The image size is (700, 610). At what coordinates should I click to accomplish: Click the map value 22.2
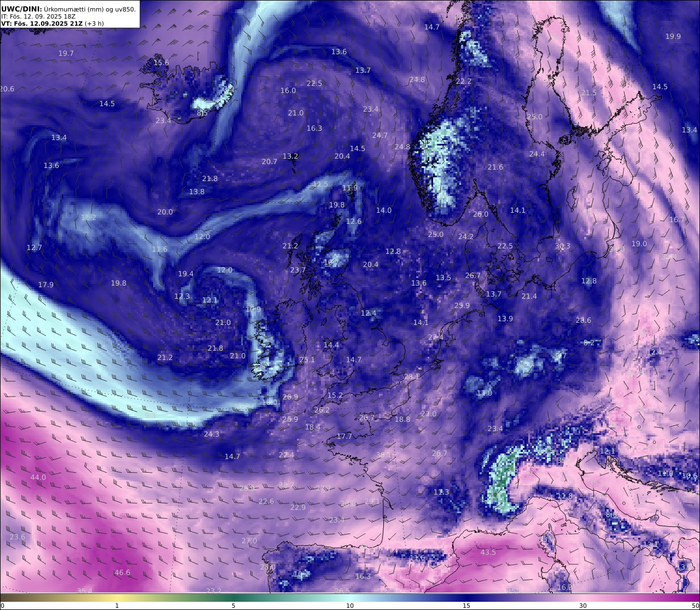pos(464,82)
